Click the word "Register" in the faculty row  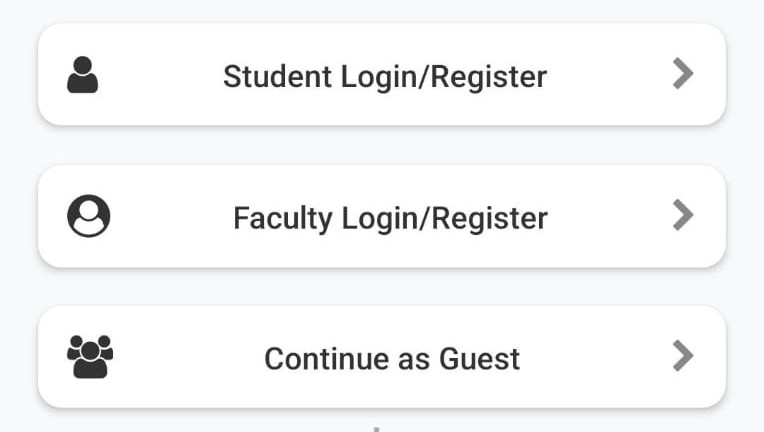[x=490, y=219]
